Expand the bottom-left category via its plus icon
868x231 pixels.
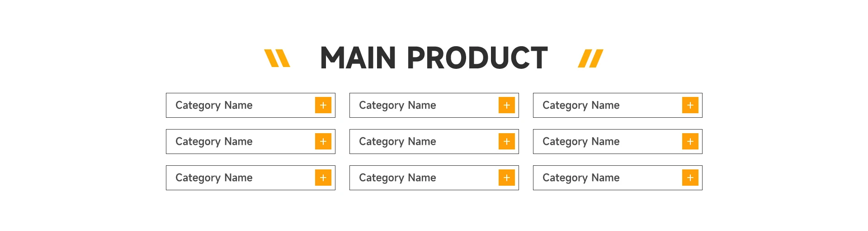(323, 178)
